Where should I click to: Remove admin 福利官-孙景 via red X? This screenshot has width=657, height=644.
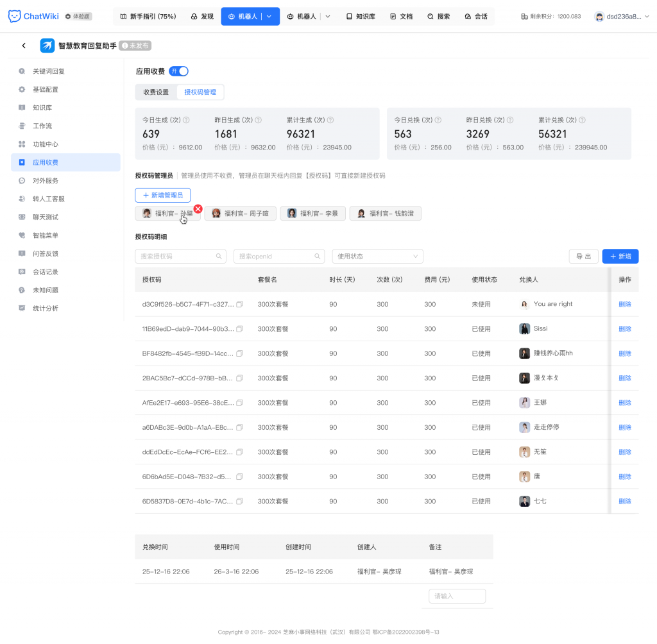(198, 209)
